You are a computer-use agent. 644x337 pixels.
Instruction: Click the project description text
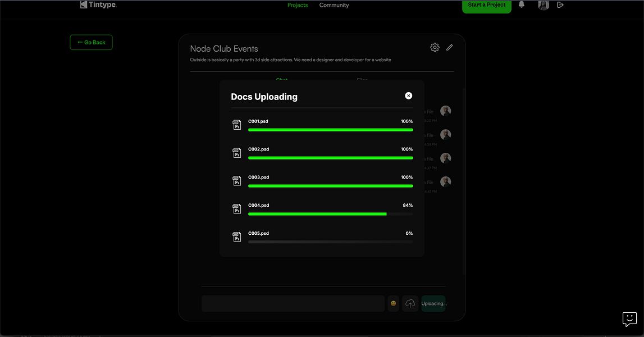(x=290, y=60)
